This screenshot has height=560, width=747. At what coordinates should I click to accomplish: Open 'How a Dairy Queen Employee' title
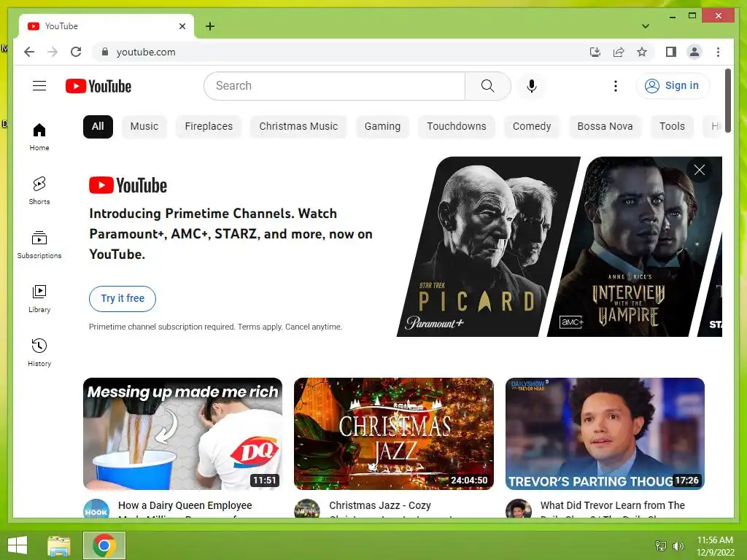(185, 505)
